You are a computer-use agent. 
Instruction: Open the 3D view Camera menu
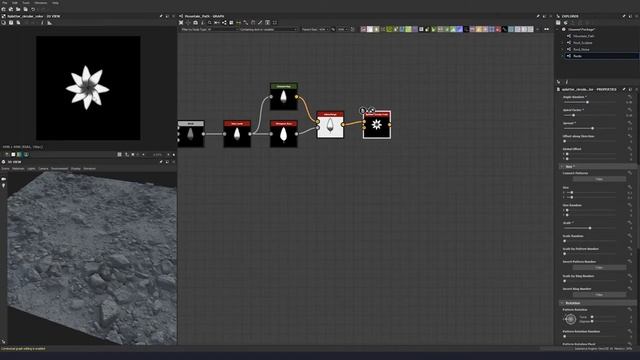pos(43,169)
